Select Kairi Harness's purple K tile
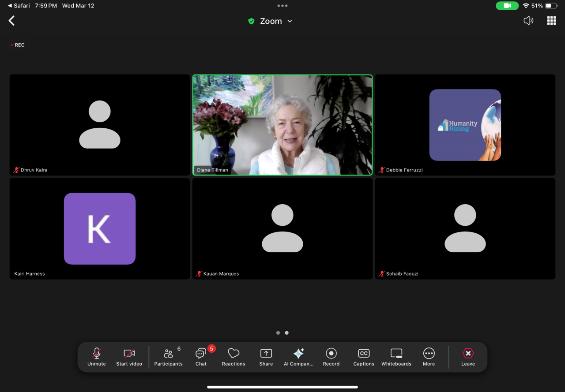 click(x=100, y=228)
